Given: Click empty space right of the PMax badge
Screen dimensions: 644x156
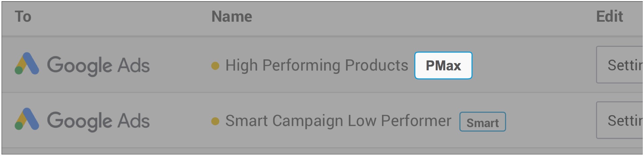Looking at the screenshot, I should point(530,65).
